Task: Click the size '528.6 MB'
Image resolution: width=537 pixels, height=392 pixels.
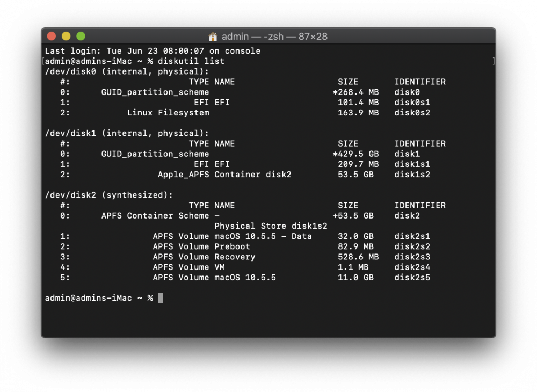Action: tap(358, 257)
